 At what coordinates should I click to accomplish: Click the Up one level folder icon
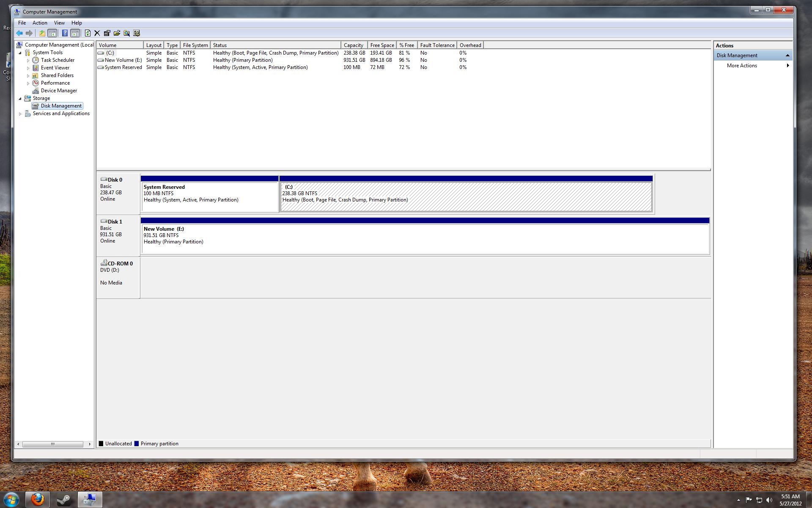click(42, 33)
